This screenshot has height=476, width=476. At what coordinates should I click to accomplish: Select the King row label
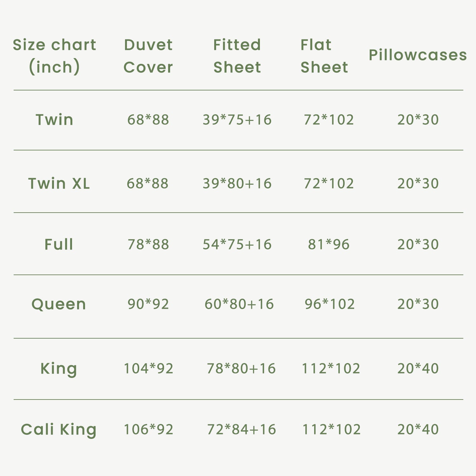(x=59, y=368)
